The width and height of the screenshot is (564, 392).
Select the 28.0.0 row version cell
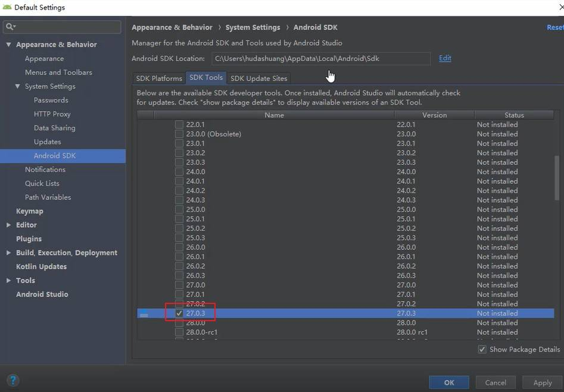[406, 322]
